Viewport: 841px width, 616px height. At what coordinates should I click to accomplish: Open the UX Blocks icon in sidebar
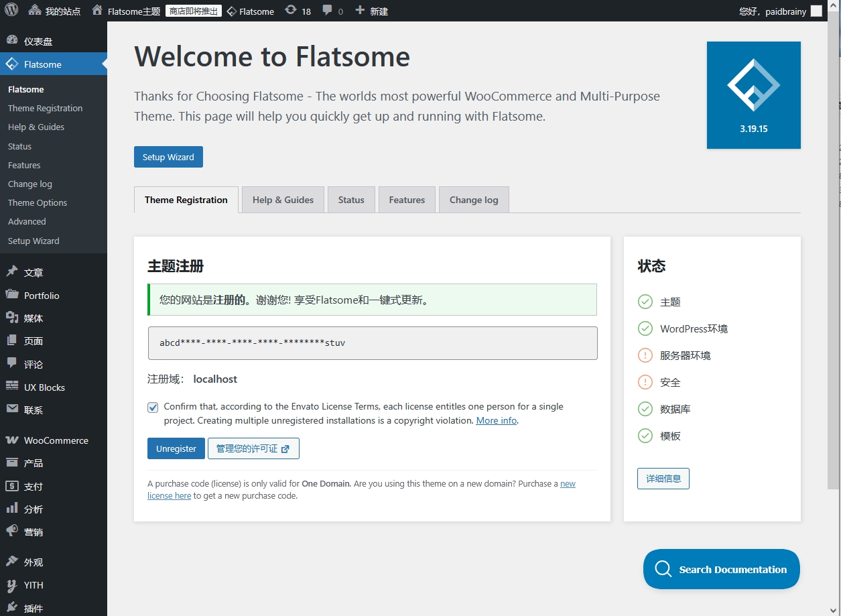point(12,387)
